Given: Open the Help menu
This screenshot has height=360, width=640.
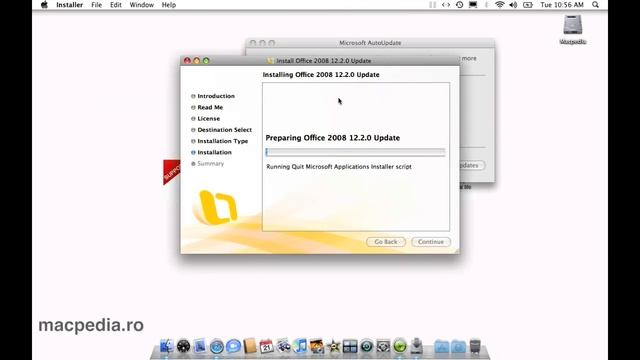Looking at the screenshot, I should pyautogui.click(x=169, y=5).
